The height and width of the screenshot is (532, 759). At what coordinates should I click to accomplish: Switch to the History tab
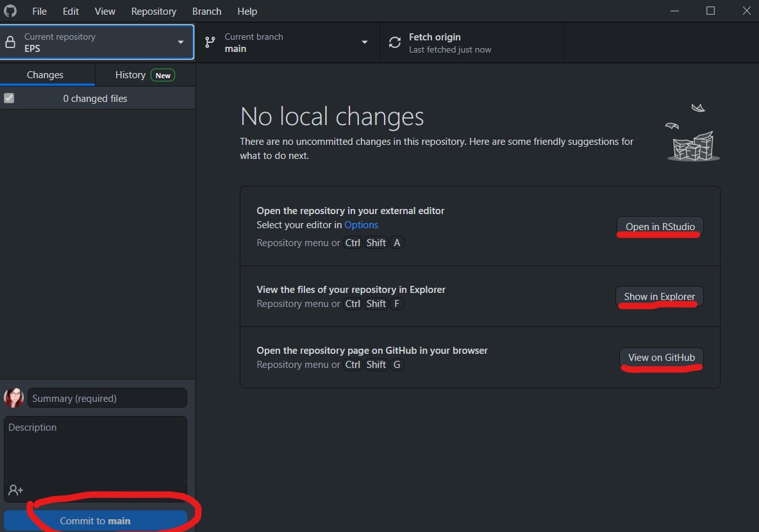pos(146,75)
